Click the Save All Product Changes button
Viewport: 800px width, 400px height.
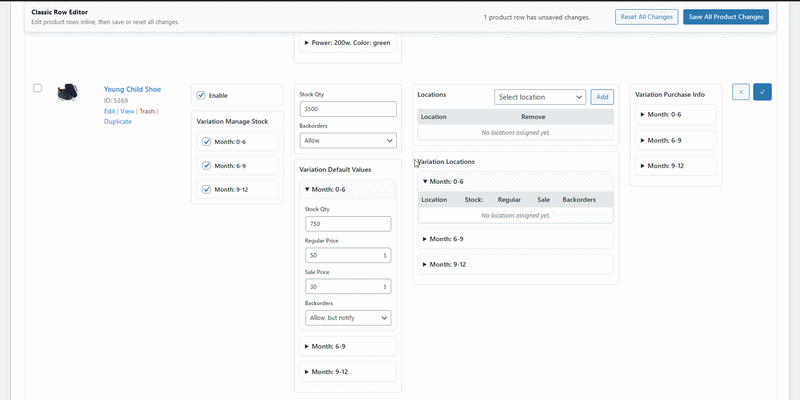click(726, 17)
